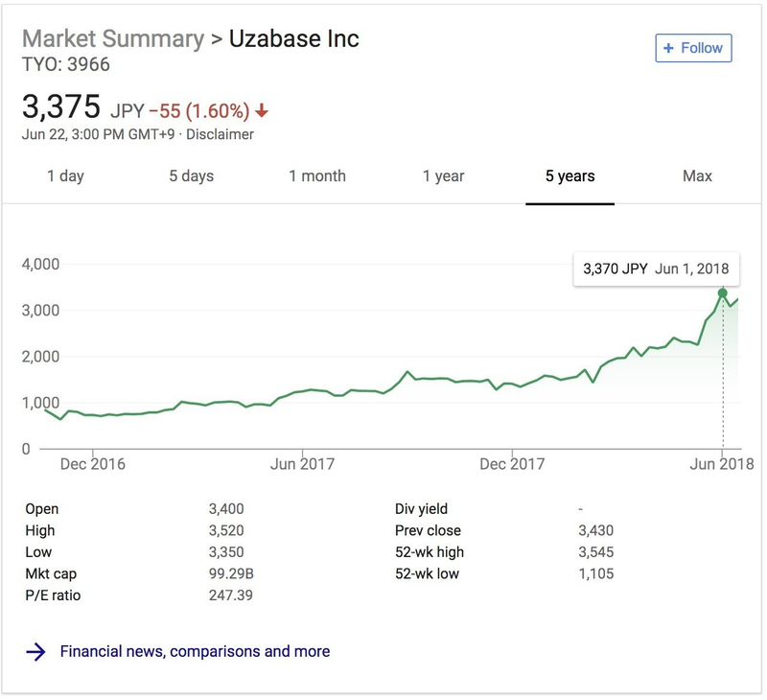Click the green data point on chart
This screenshot has height=700, width=767.
[723, 293]
